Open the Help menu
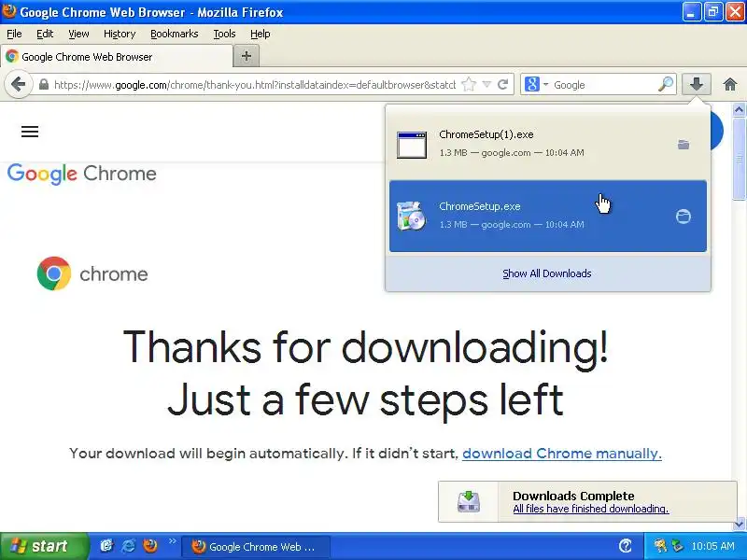The height and width of the screenshot is (560, 747). click(261, 34)
